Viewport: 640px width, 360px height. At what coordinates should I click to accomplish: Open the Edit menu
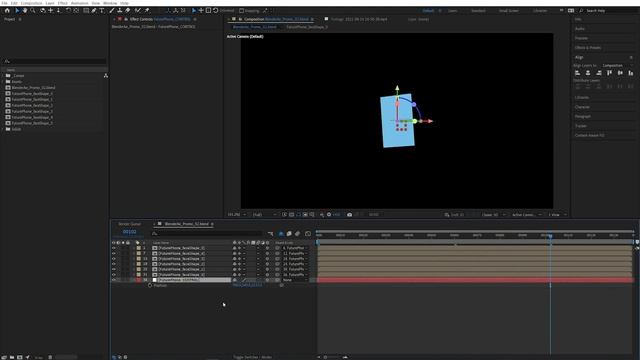pyautogui.click(x=14, y=3)
